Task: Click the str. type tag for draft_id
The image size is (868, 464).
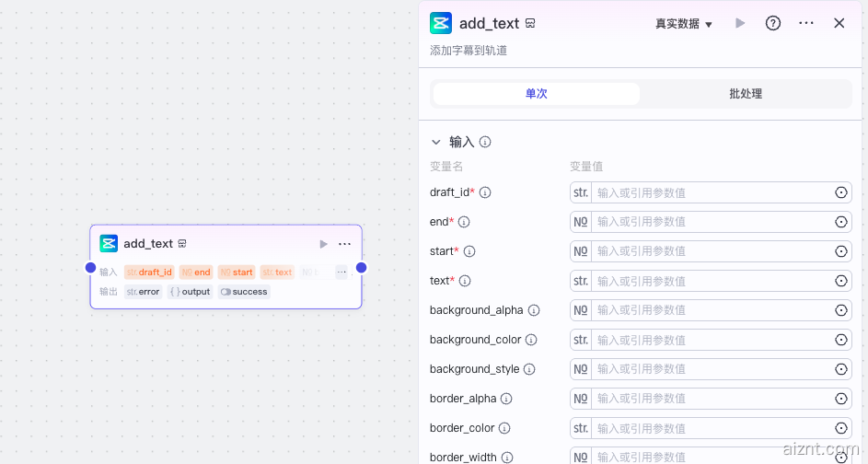Action: click(x=581, y=192)
